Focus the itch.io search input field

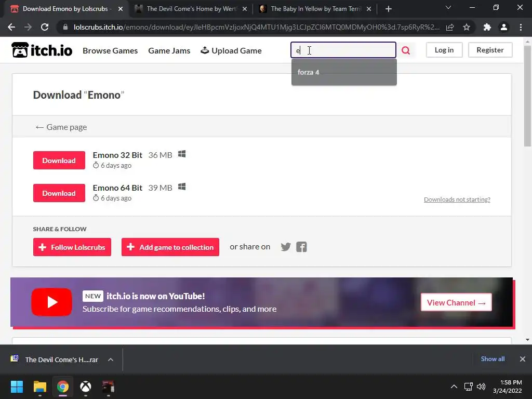pyautogui.click(x=343, y=50)
